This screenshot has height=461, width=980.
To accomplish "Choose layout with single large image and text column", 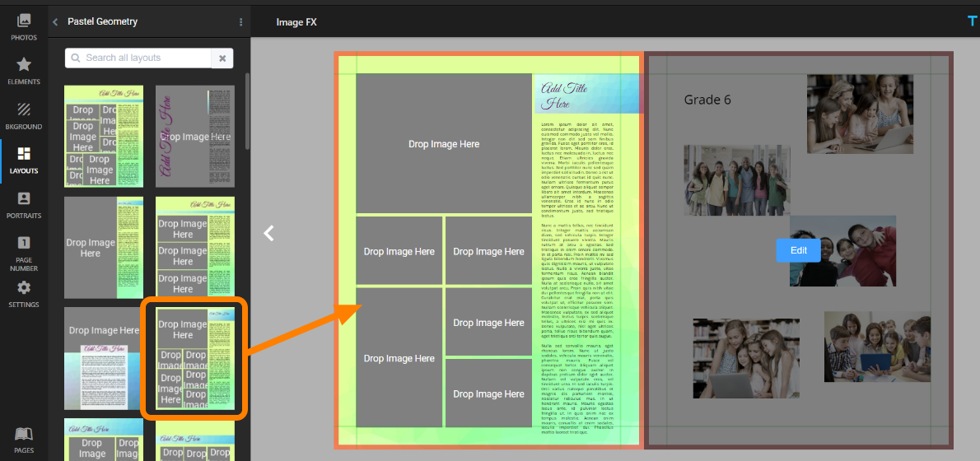I will click(104, 247).
